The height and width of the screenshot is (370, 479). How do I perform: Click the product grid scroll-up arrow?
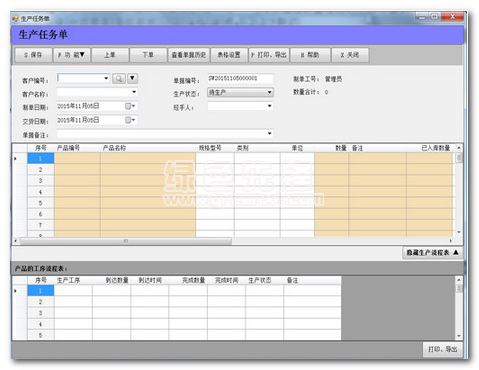coord(459,148)
